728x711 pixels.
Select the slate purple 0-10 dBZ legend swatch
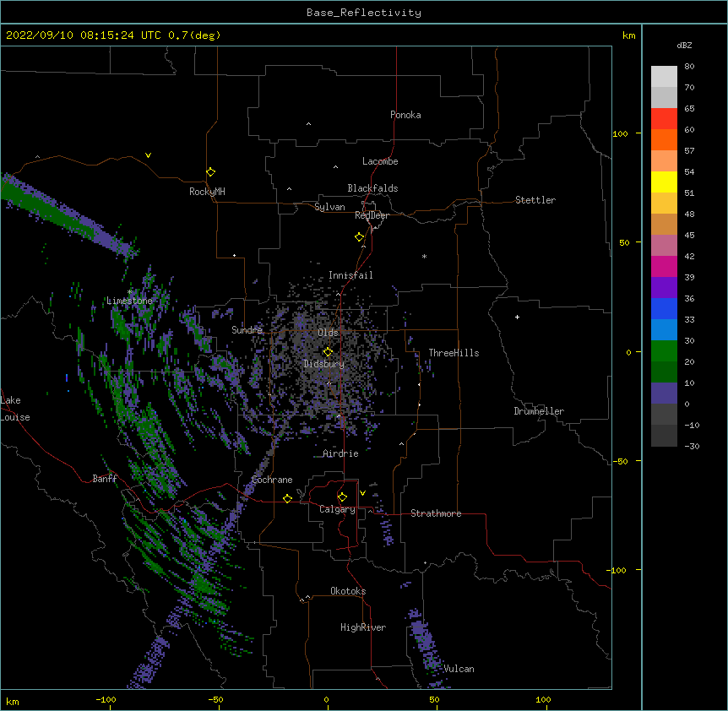pos(664,393)
